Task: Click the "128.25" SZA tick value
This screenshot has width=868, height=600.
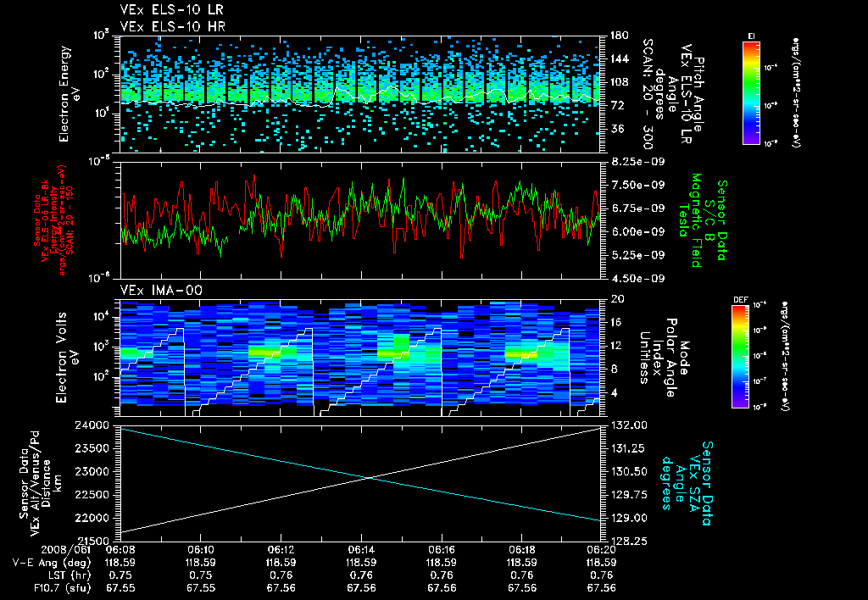Action: click(629, 542)
